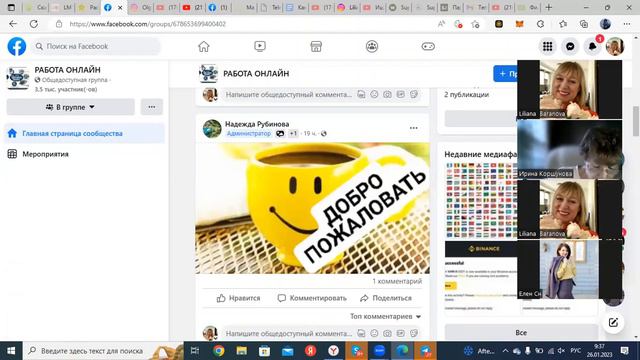The image size is (640, 360).
Task: Open a new browser tab with plus
Action: click(x=549, y=7)
